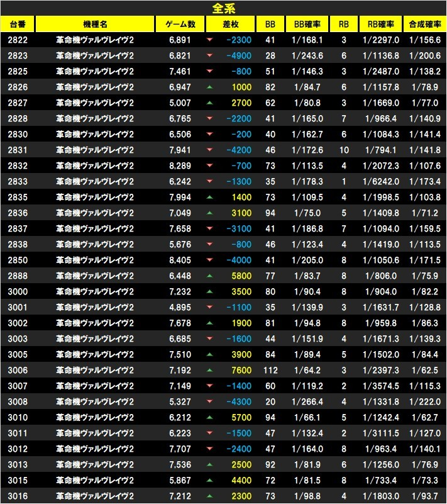This screenshot has height=504, width=447.
Task: Click the BB column header
Action: click(270, 24)
